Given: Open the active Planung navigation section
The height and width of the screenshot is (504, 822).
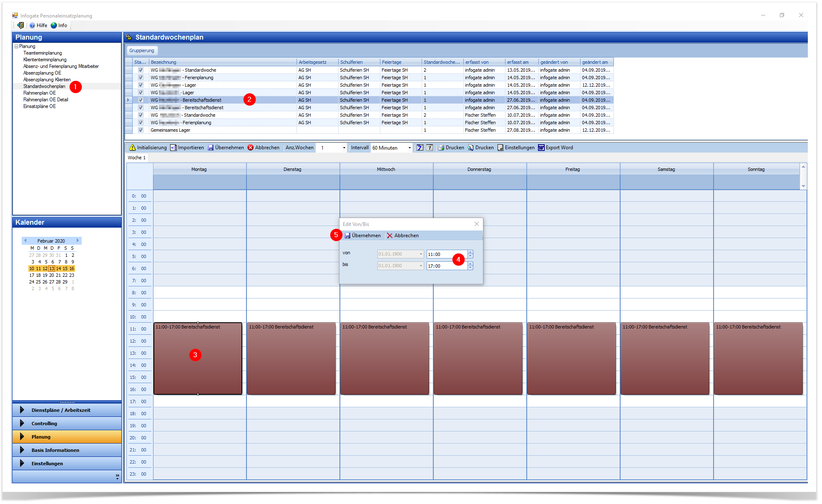Looking at the screenshot, I should point(67,437).
